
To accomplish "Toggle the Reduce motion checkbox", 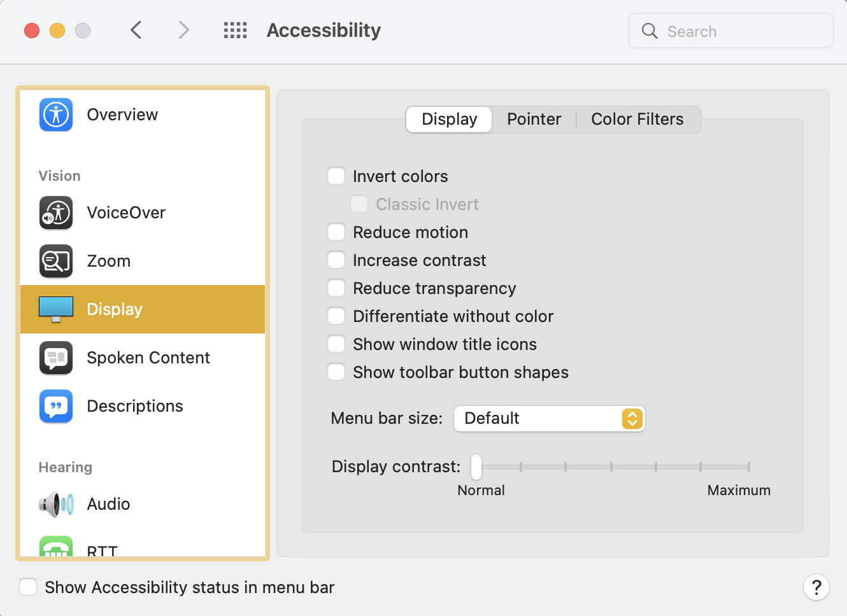I will (x=336, y=232).
